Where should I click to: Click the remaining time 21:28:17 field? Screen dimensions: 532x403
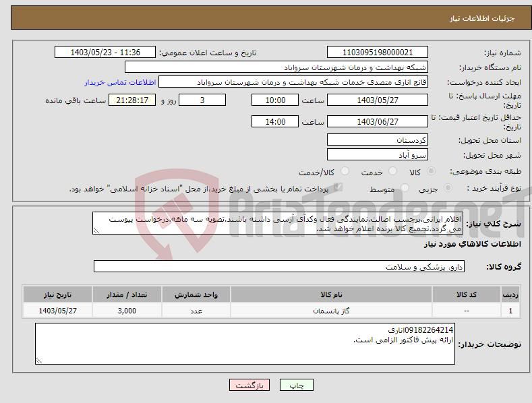tap(132, 100)
